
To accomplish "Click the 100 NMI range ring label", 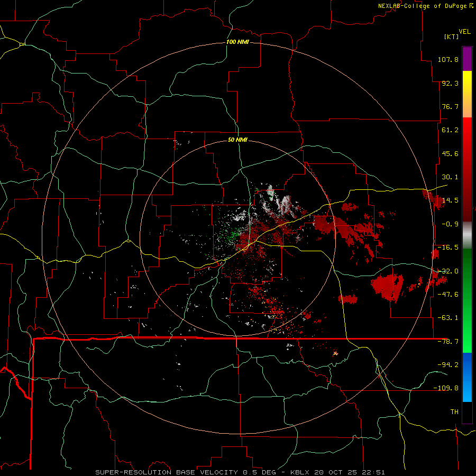I will point(237,42).
